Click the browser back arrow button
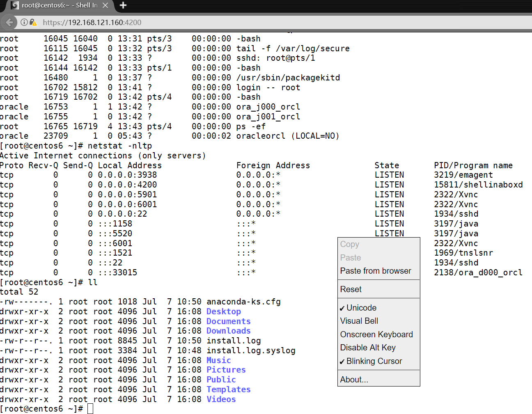The height and width of the screenshot is (414, 532). click(x=9, y=22)
